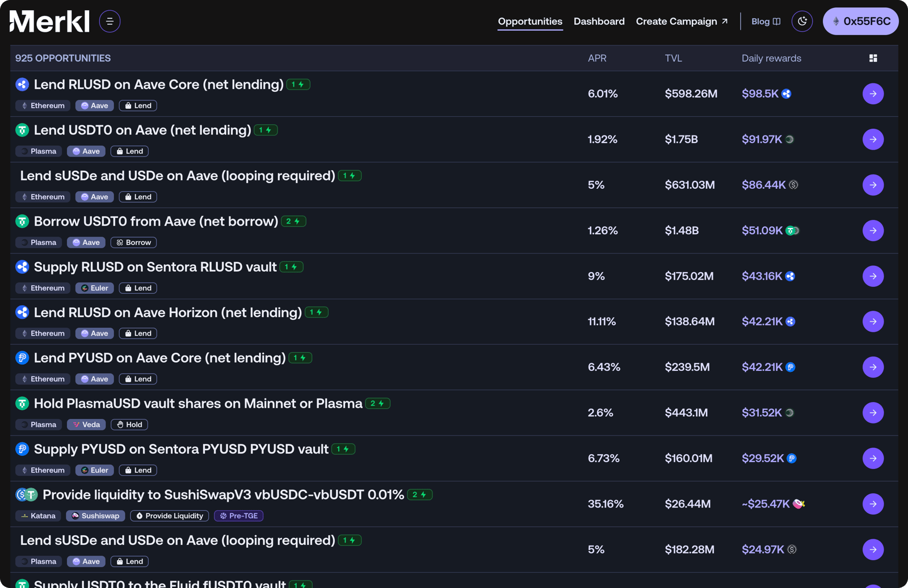
Task: Click Lend tag under Supply PYUSD Sentora row
Action: point(138,470)
